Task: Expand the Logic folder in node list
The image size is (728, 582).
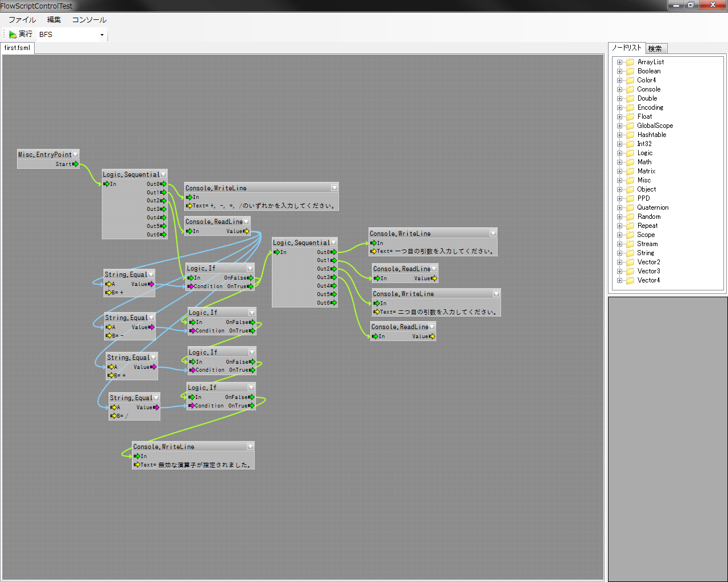Action: point(619,153)
